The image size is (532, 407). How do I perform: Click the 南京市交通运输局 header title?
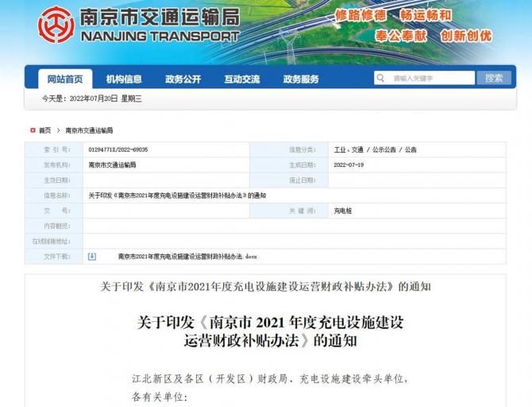click(159, 17)
